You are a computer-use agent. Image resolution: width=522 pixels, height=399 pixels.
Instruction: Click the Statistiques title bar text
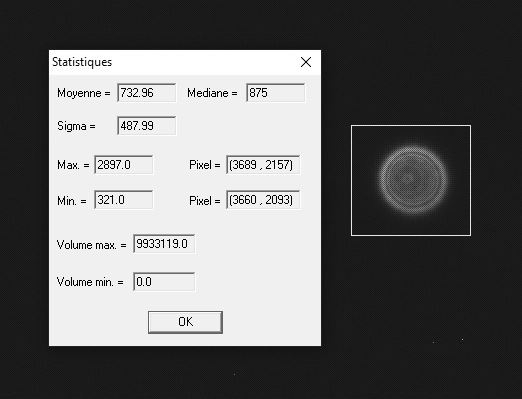(x=82, y=62)
